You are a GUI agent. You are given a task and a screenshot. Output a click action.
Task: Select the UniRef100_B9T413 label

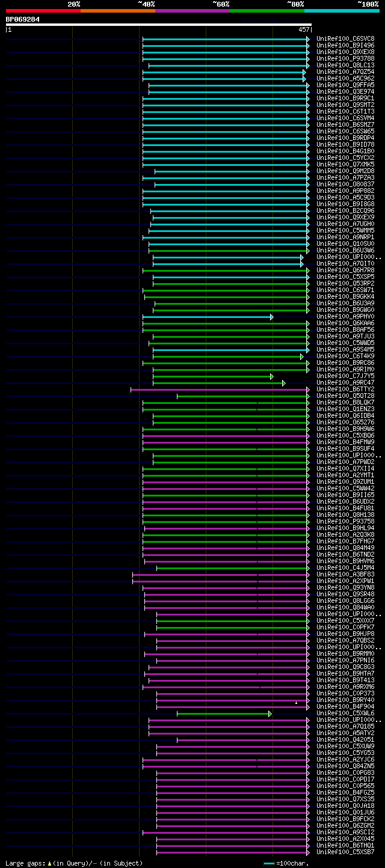pyautogui.click(x=345, y=680)
